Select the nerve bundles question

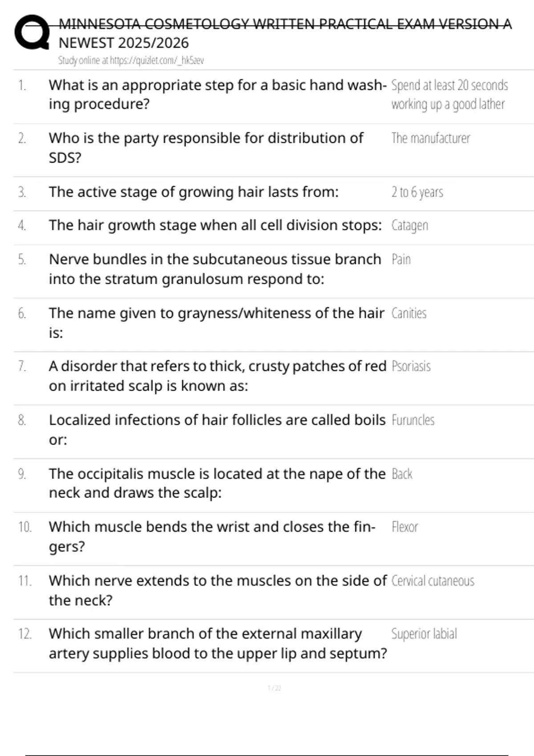tap(215, 269)
